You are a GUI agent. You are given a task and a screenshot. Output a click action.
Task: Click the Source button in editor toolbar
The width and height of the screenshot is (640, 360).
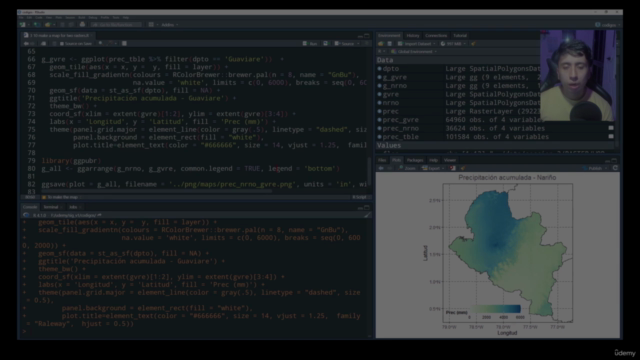(x=345, y=43)
